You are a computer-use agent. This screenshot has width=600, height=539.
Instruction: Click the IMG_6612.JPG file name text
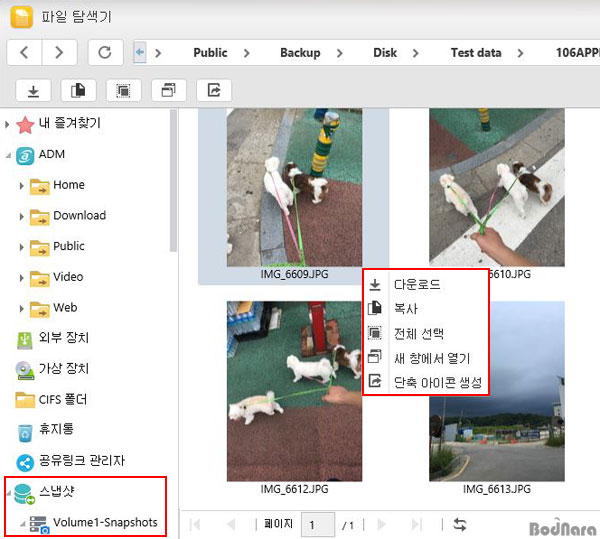[x=294, y=489]
